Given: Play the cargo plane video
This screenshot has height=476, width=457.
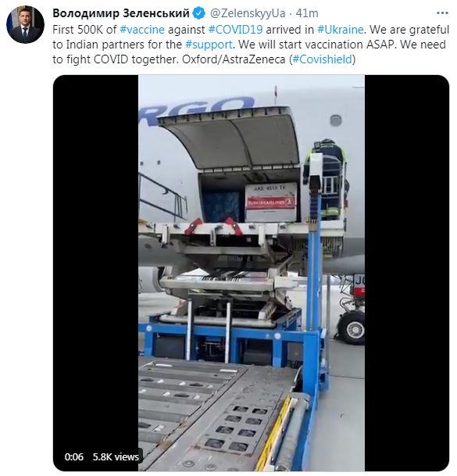Looking at the screenshot, I should (252, 273).
